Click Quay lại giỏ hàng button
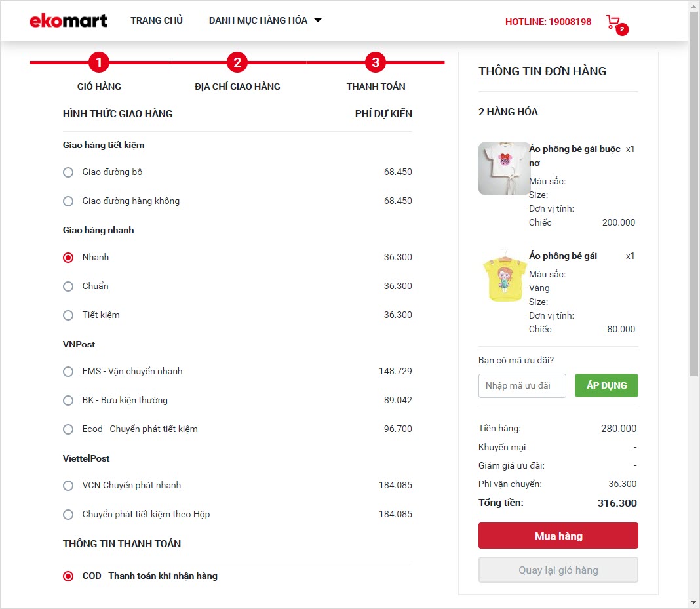Screen dimensions: 700x609 [558, 570]
